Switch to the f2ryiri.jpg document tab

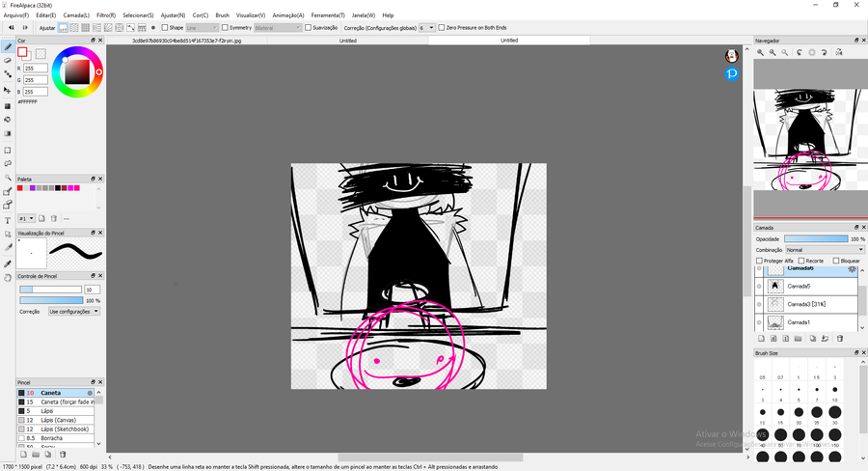click(x=186, y=41)
